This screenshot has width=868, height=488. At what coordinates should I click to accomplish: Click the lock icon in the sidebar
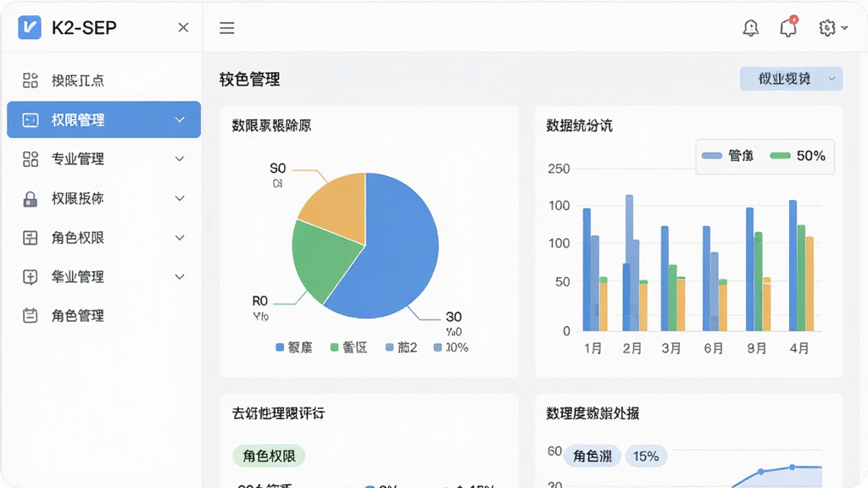coord(31,198)
